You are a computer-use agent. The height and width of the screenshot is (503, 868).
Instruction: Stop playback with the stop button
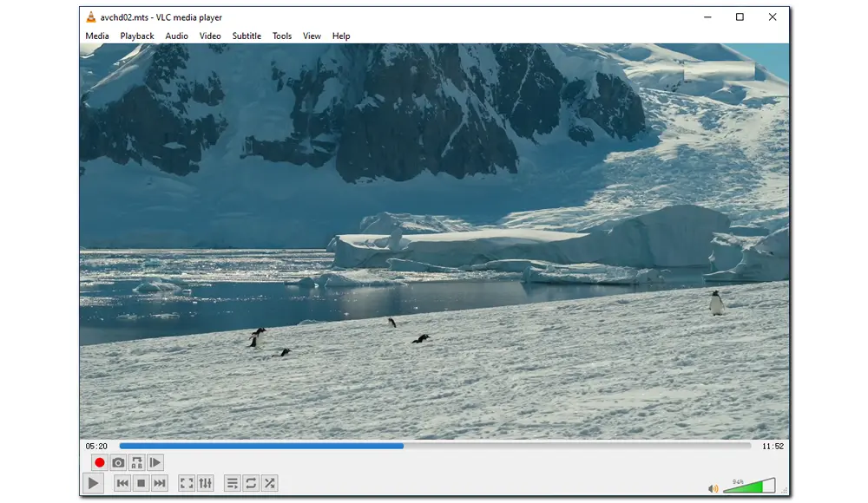click(x=141, y=483)
